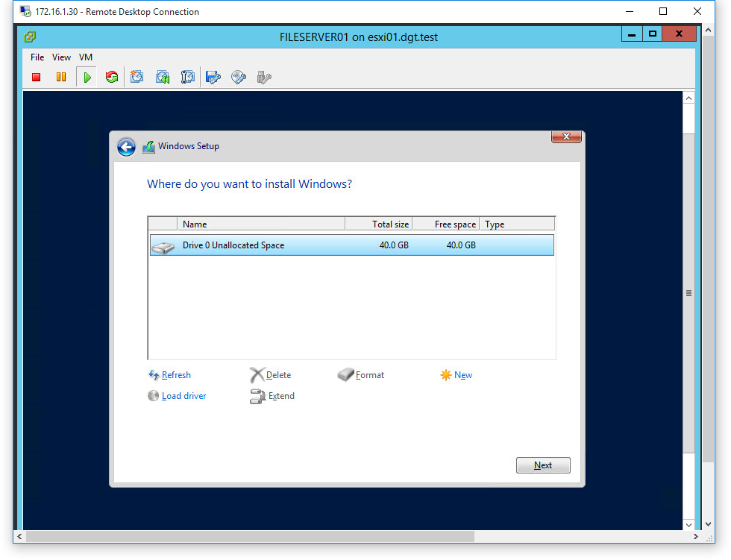The image size is (731, 560).
Task: Minimize the Remote Desktop Connection window
Action: point(630,12)
